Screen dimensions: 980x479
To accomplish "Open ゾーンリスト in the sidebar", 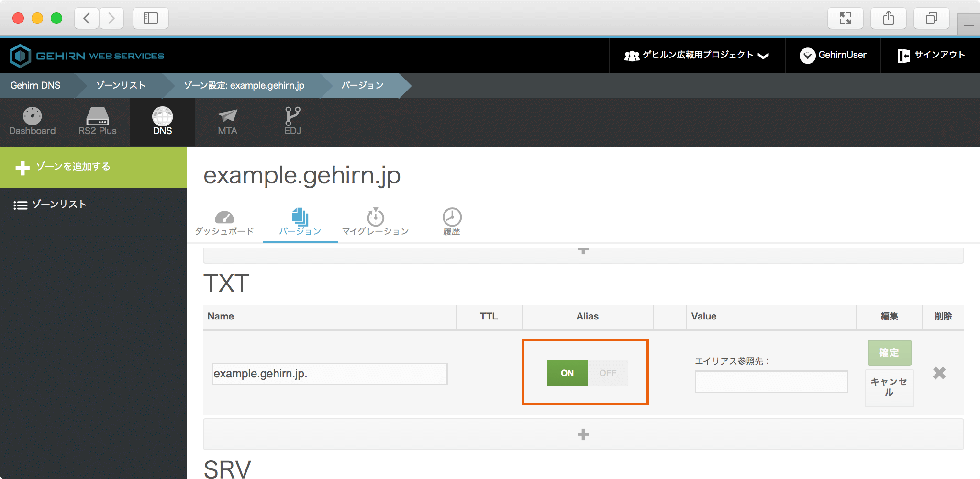I will click(58, 205).
